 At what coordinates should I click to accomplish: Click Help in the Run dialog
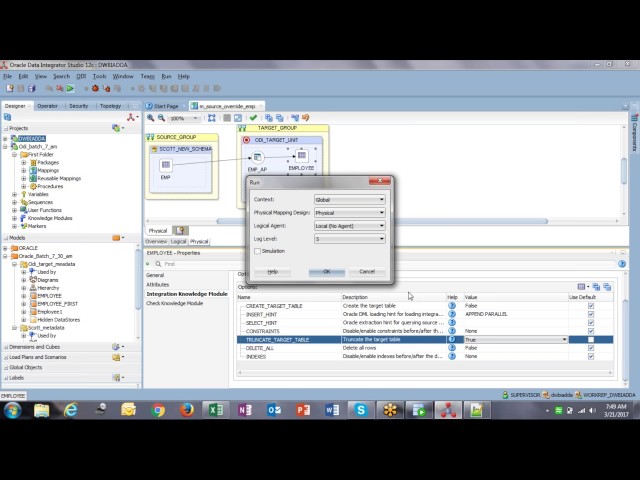pos(273,272)
